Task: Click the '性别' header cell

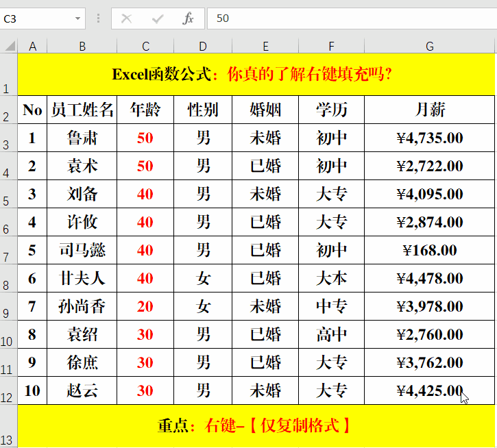Action: (203, 110)
